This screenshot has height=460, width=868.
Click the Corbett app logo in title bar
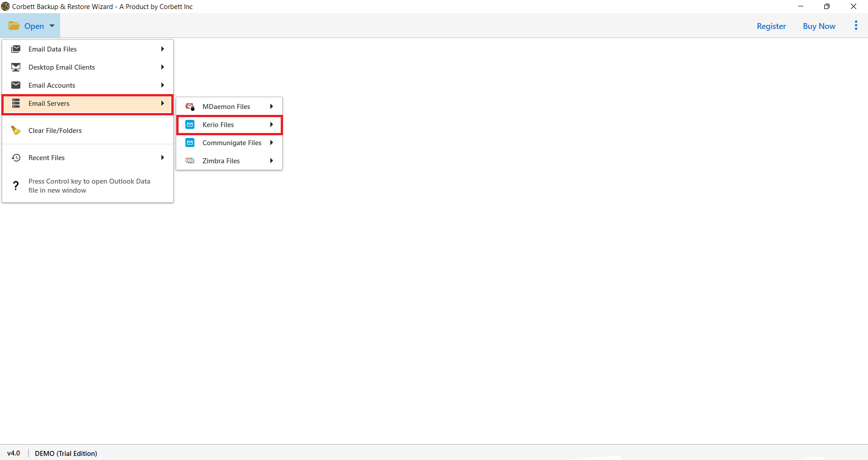pyautogui.click(x=5, y=6)
